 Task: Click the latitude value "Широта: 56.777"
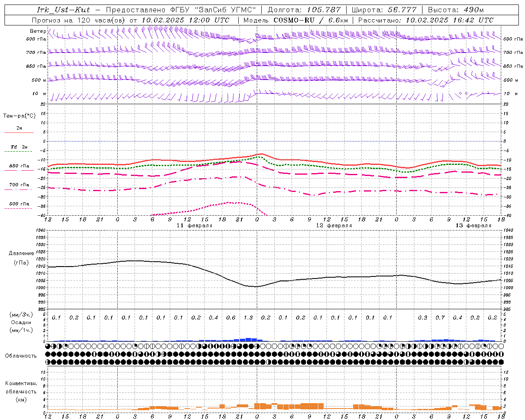[x=384, y=10]
